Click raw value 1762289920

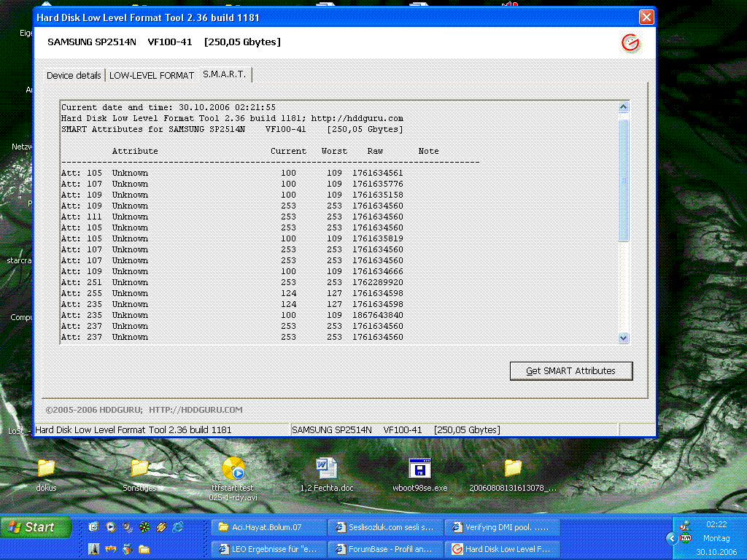(378, 282)
